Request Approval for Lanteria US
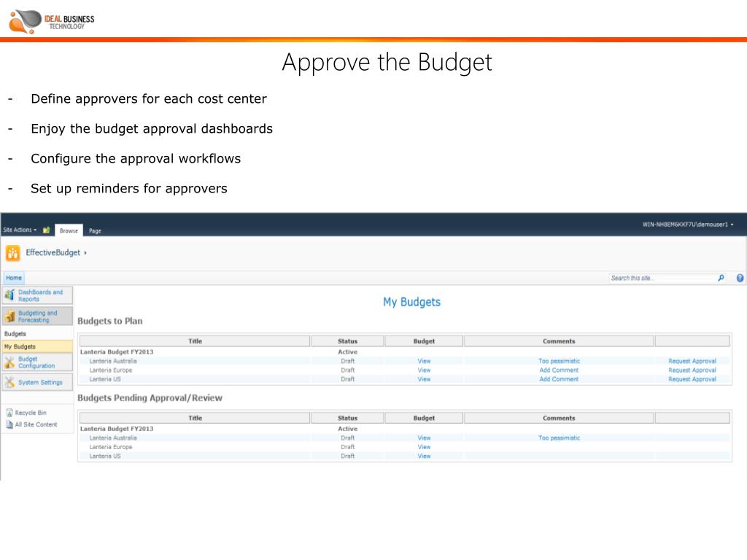This screenshot has width=747, height=560. pyautogui.click(x=692, y=379)
